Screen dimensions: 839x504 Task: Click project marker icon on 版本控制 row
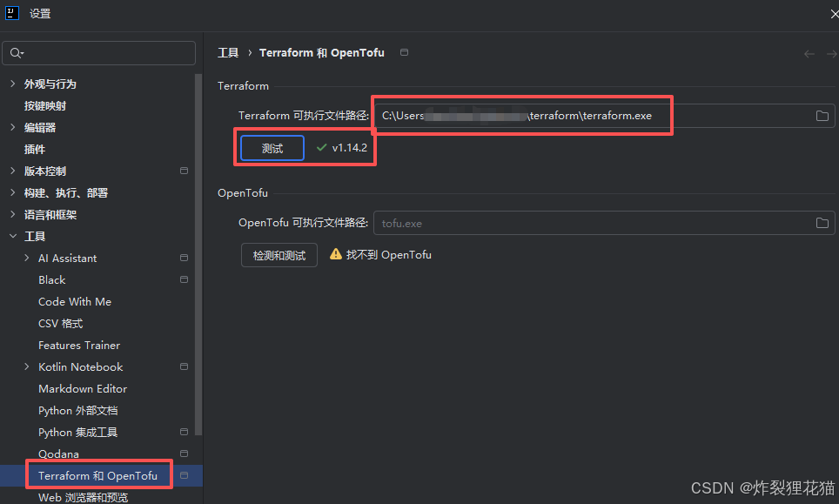pos(184,171)
